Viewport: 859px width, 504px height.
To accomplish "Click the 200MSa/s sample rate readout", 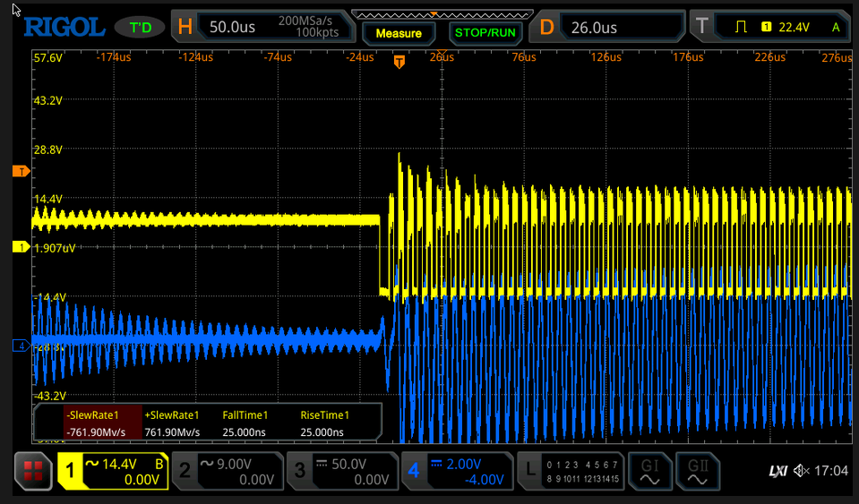I will tap(305, 21).
